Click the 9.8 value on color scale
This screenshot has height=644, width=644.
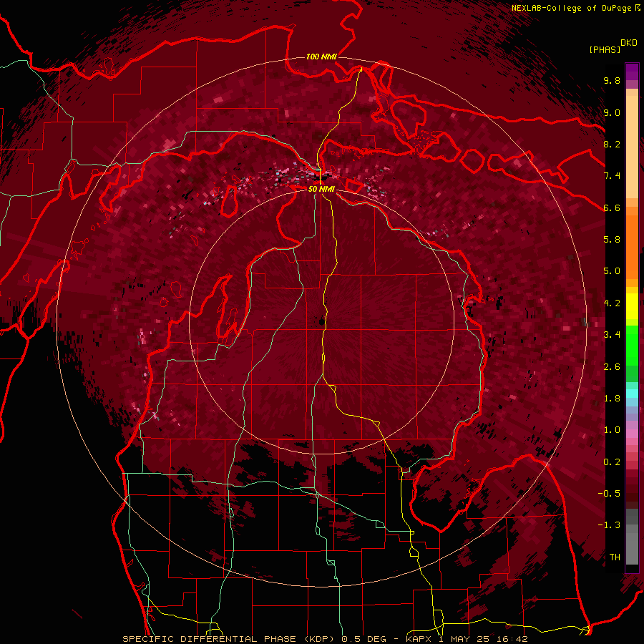612,80
